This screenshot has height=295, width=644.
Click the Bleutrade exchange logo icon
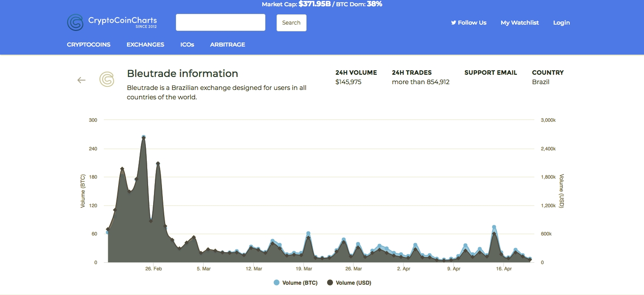[x=107, y=80]
